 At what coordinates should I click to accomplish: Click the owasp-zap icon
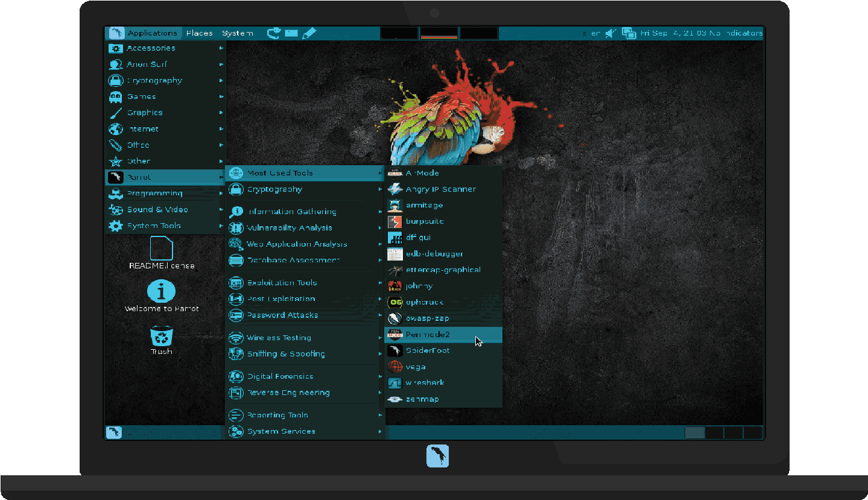tap(394, 318)
